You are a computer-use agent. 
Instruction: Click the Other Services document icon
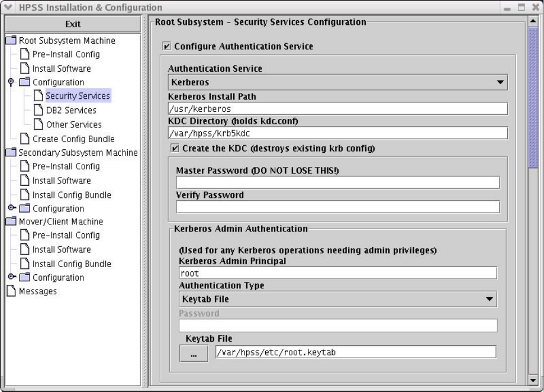[38, 124]
